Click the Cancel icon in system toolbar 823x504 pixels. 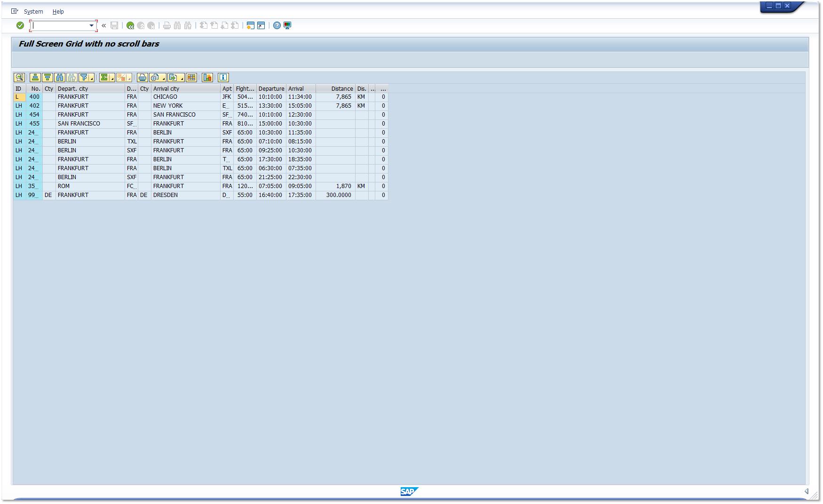point(151,25)
